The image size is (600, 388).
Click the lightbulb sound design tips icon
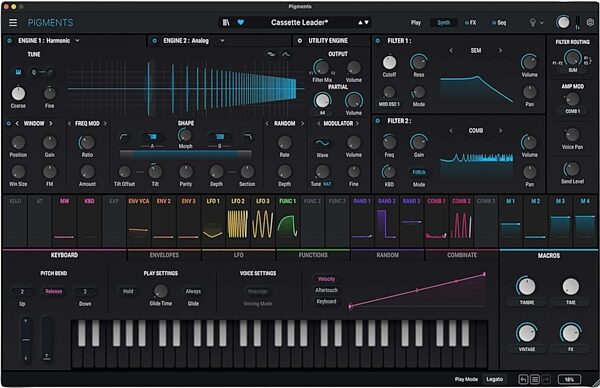point(532,23)
